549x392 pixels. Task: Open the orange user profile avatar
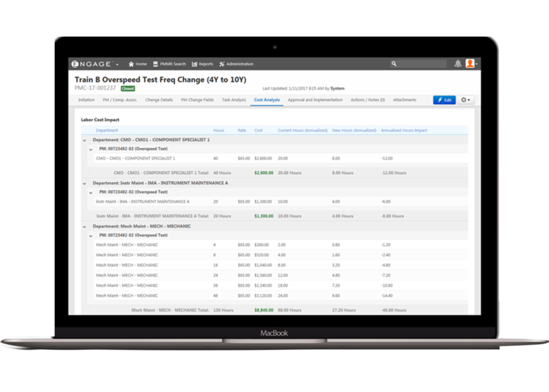pyautogui.click(x=470, y=64)
